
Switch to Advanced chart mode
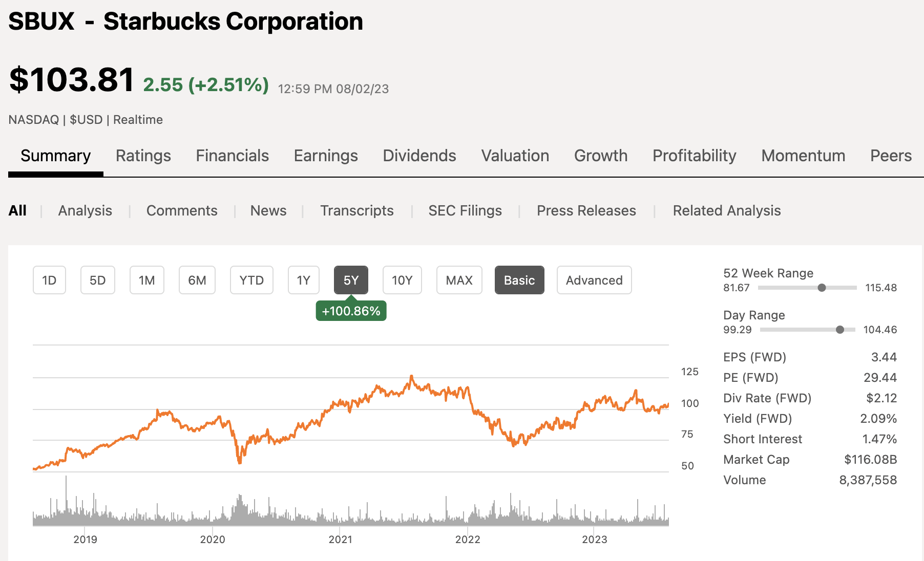point(594,280)
